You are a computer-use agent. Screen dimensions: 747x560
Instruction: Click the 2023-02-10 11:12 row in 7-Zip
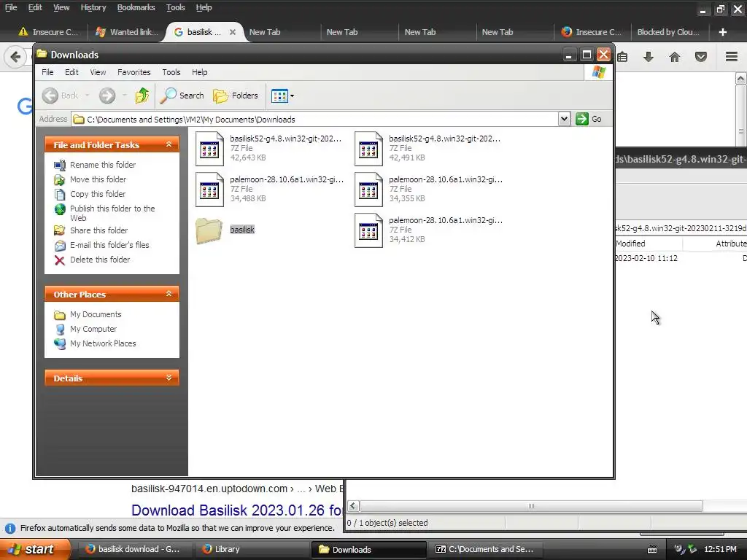tap(681, 258)
